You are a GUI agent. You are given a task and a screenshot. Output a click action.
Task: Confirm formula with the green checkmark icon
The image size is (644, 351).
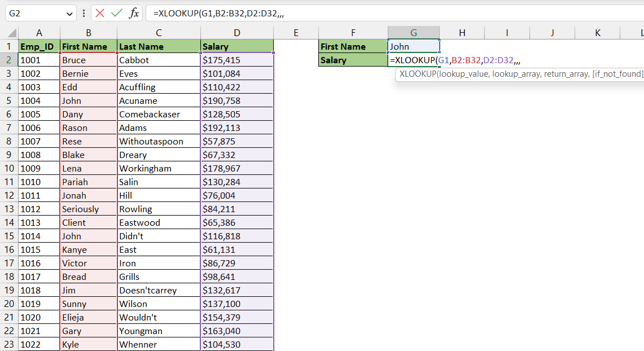click(117, 13)
